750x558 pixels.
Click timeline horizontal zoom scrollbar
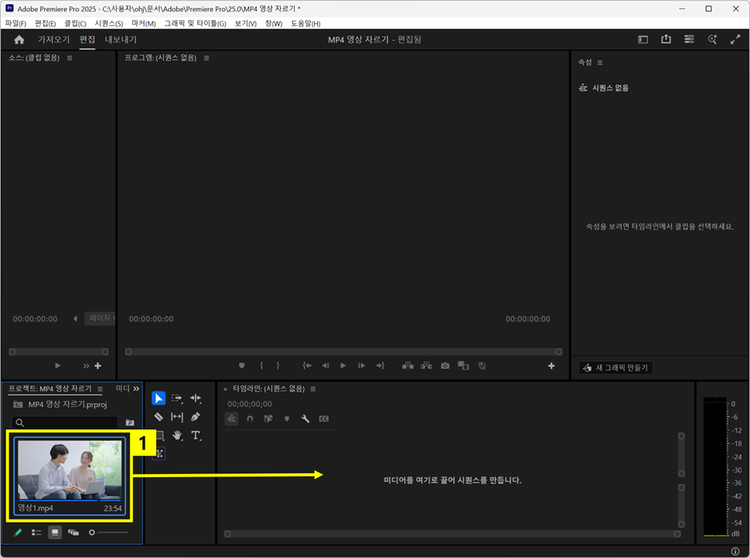452,534
